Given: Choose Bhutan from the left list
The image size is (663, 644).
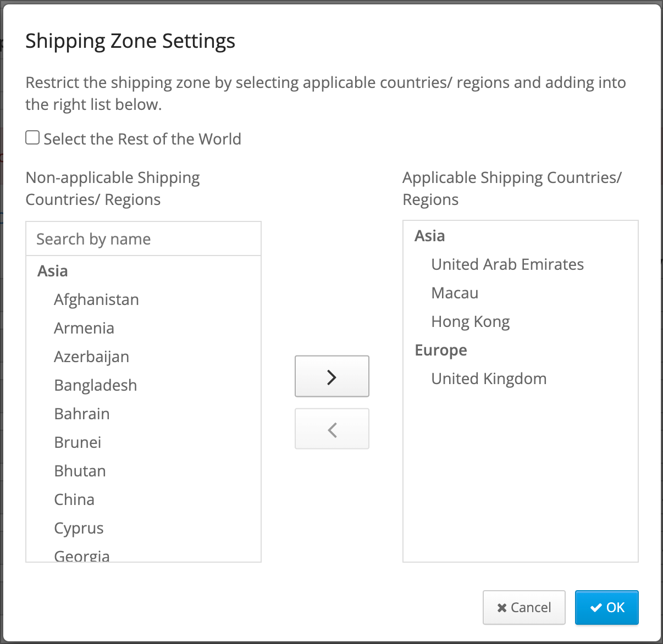Looking at the screenshot, I should pyautogui.click(x=80, y=471).
